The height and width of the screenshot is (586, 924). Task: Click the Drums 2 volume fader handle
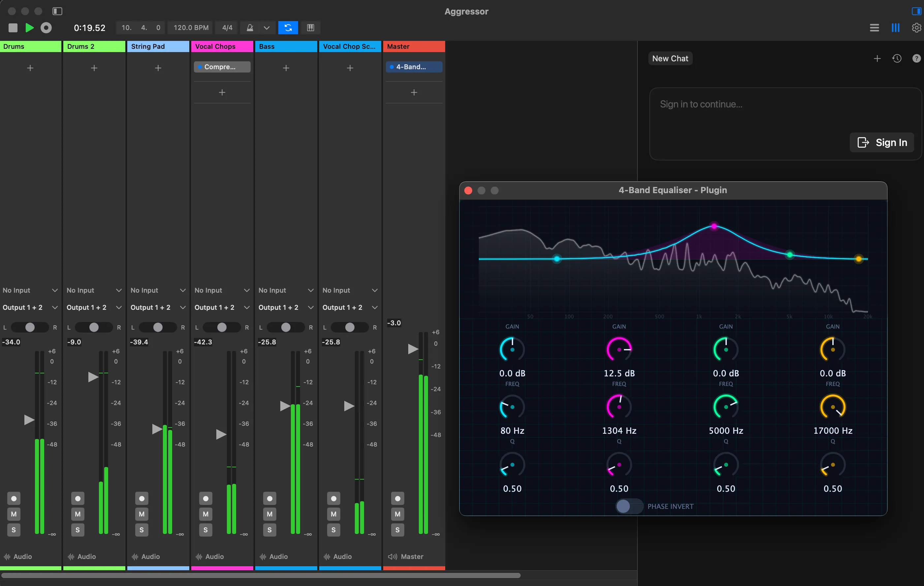pos(93,377)
